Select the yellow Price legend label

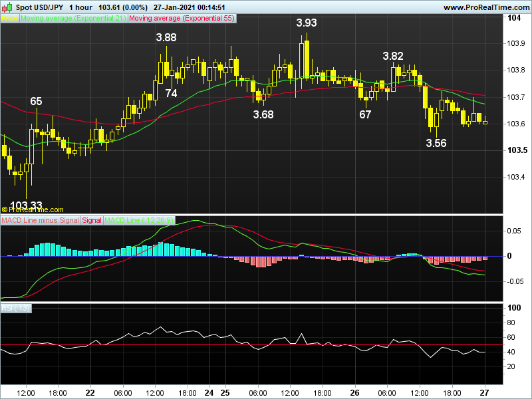coord(9,19)
